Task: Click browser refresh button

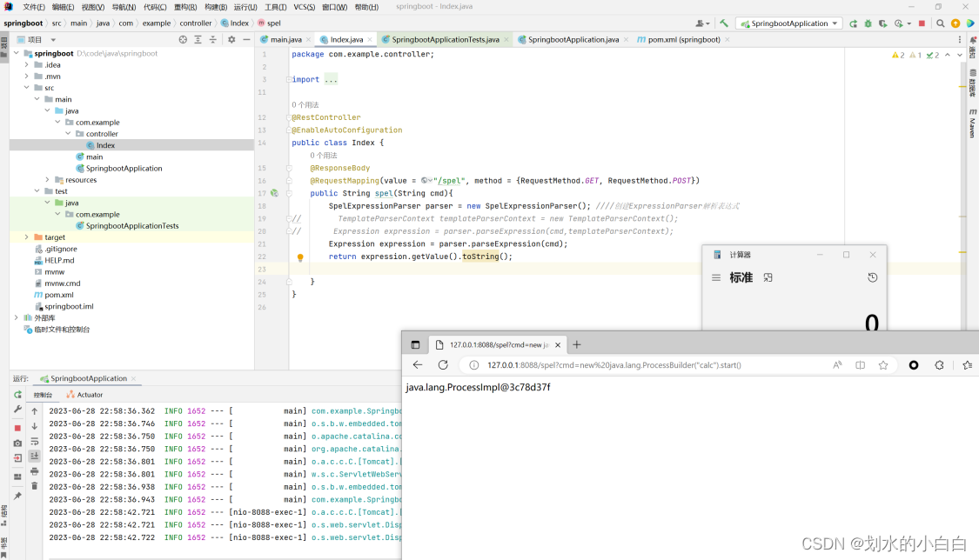Action: 443,365
